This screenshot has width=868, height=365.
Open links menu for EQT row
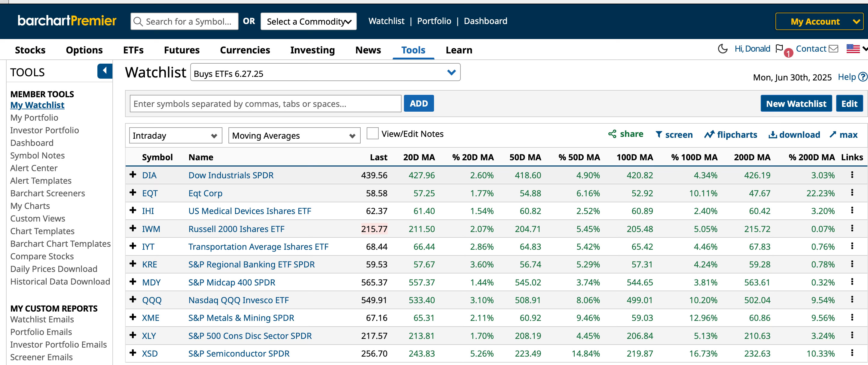[852, 193]
